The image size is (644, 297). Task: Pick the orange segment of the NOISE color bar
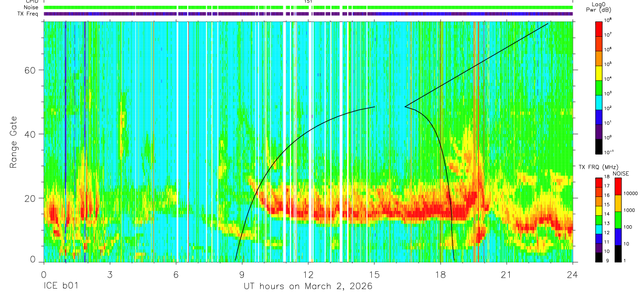click(618, 203)
